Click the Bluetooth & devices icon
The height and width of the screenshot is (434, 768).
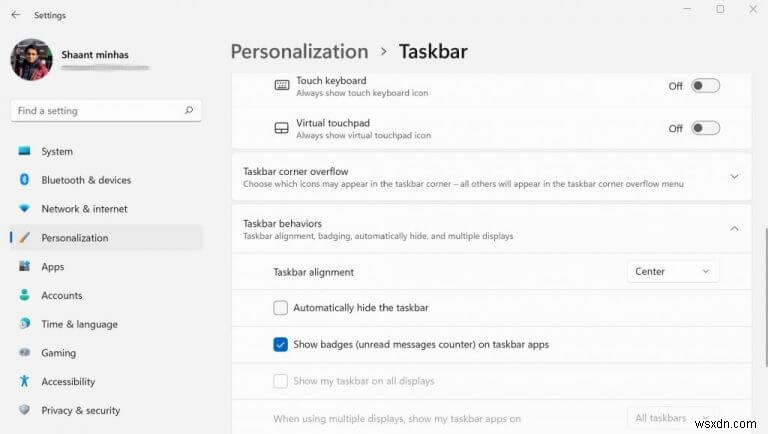pos(24,180)
